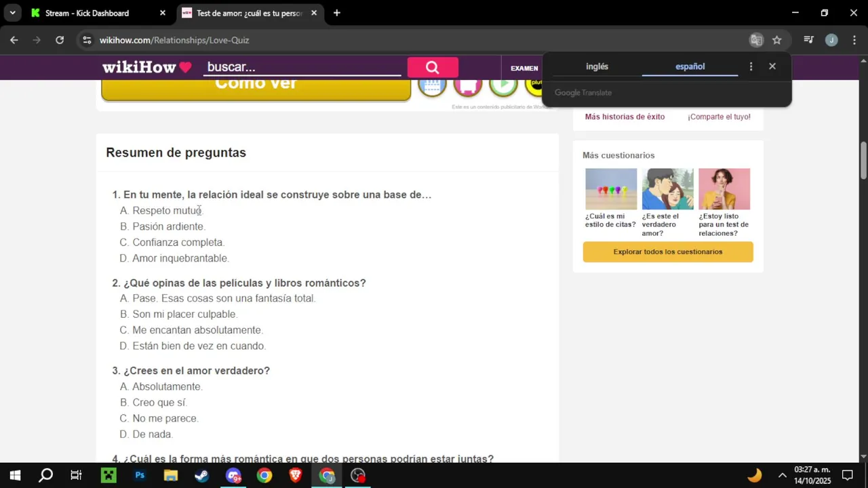
Task: Click answer 'D. Están bien de vez en cuando.'
Action: tap(193, 346)
